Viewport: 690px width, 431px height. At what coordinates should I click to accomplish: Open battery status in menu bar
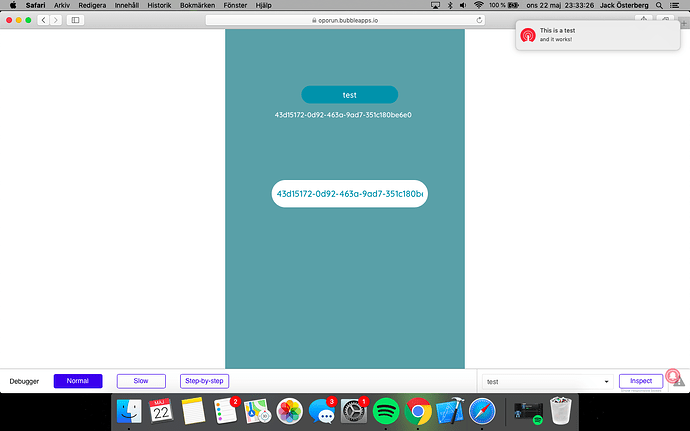[504, 5]
